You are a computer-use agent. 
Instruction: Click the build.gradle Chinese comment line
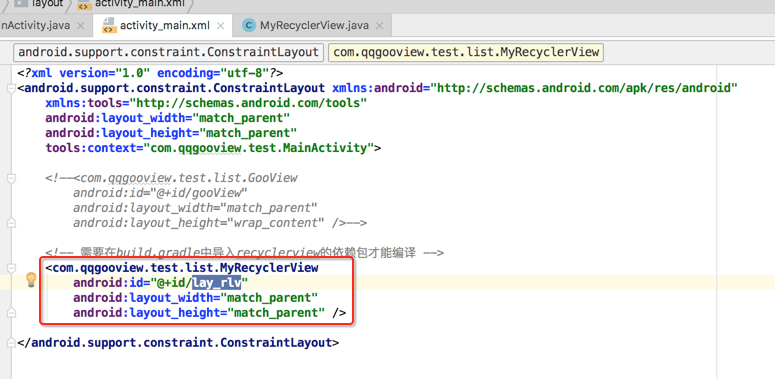[245, 253]
